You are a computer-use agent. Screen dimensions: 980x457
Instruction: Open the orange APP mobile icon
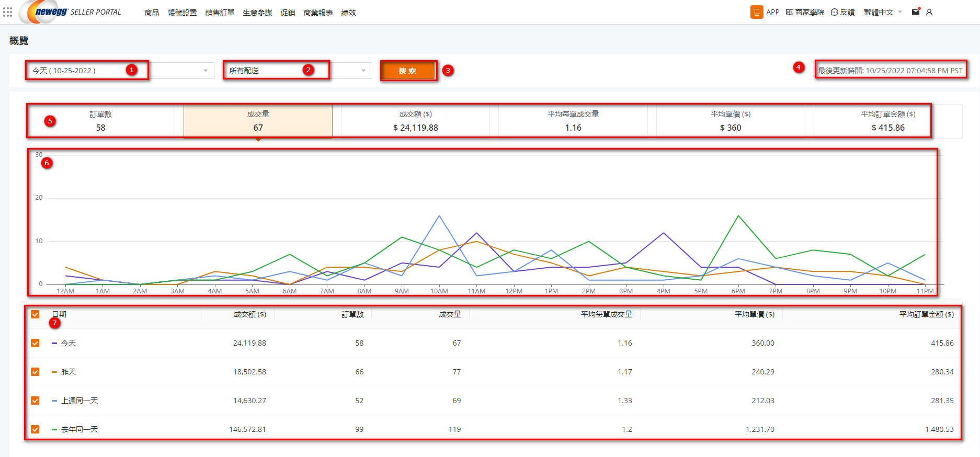pos(757,12)
